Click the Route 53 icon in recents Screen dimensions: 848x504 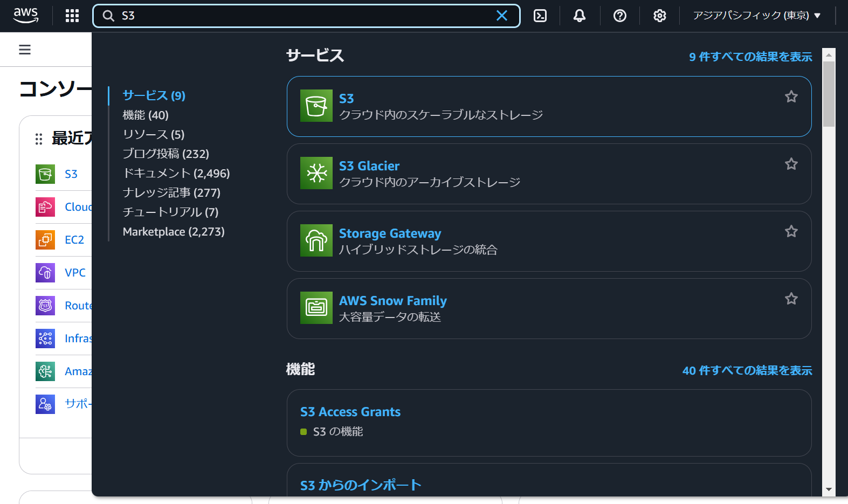(x=45, y=306)
